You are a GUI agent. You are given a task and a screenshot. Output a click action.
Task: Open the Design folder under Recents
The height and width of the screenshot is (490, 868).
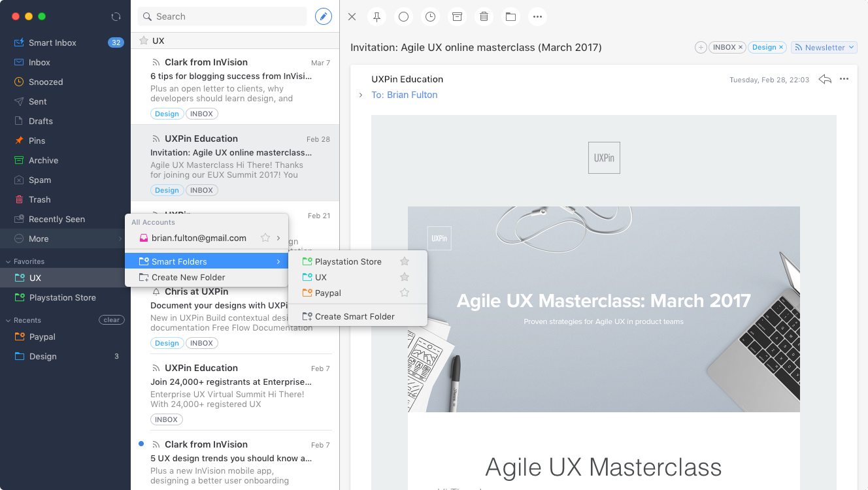click(x=65, y=356)
